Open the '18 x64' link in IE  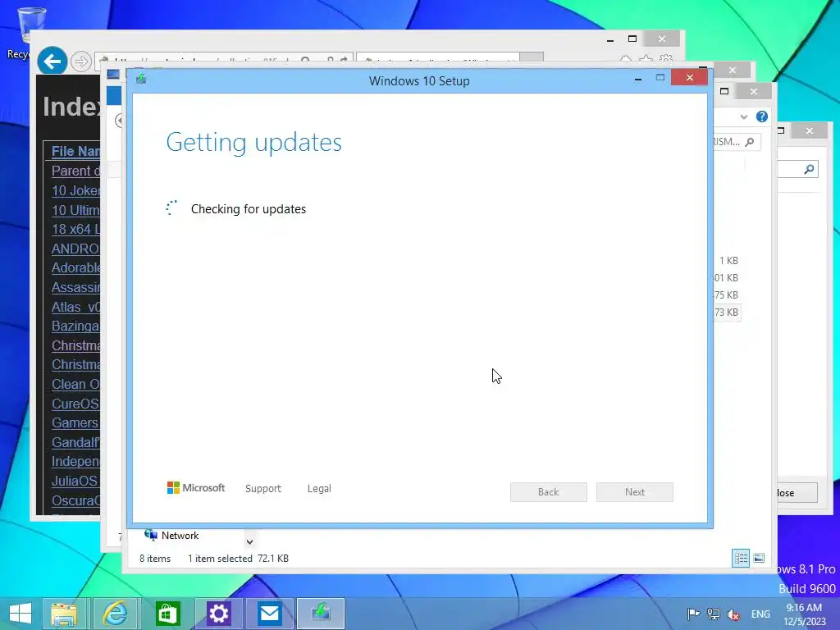(x=75, y=230)
